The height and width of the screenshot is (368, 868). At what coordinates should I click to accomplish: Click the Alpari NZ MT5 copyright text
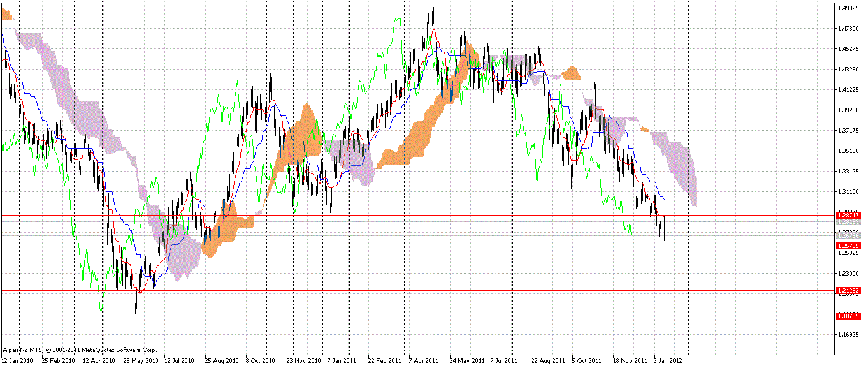80,350
